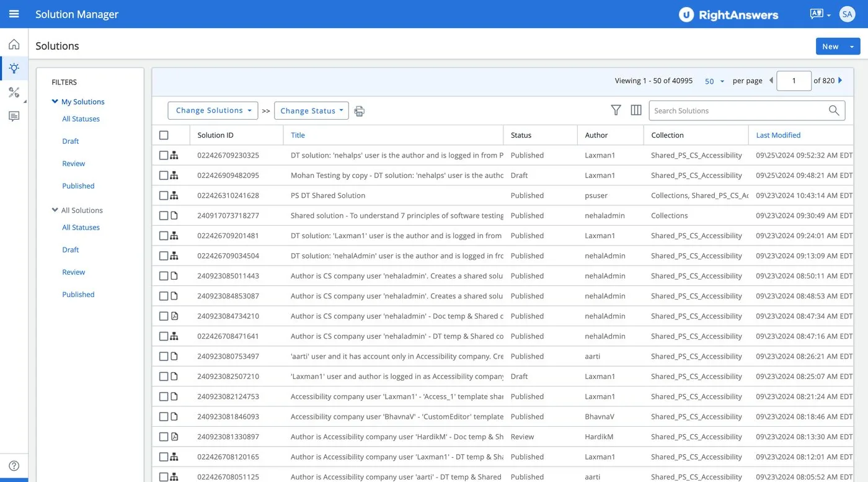Collapse the All Solutions filter group
Viewport: 868px width, 482px height.
(55, 210)
